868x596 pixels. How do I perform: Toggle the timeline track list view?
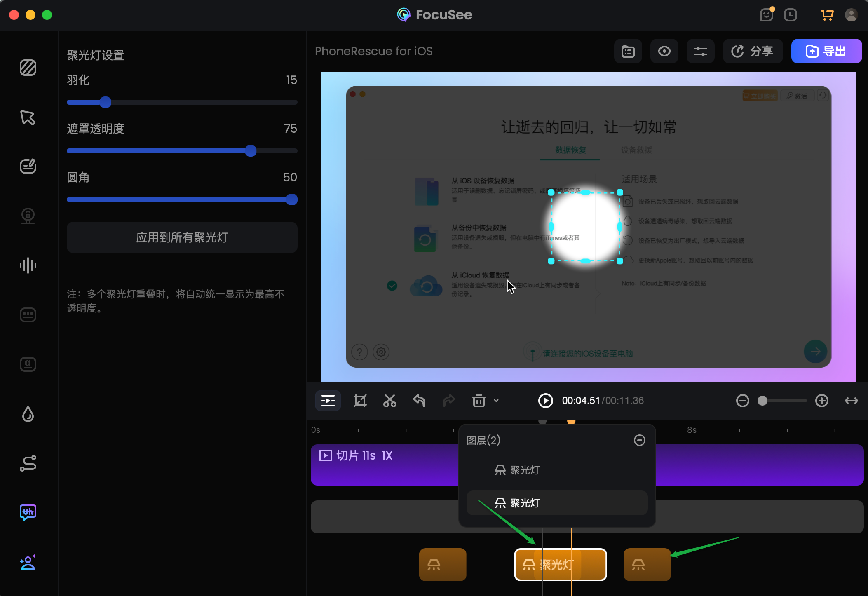(x=328, y=401)
